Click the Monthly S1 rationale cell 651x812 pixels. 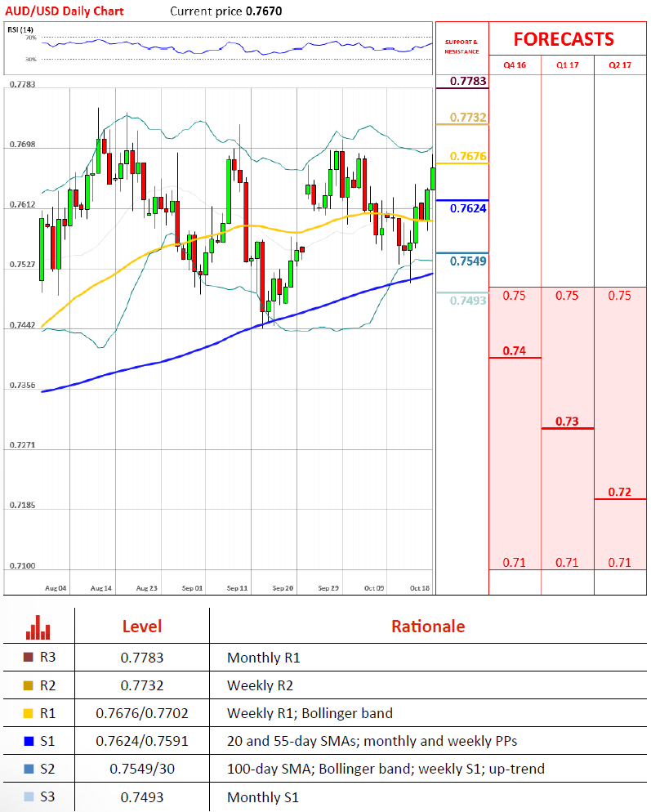click(x=263, y=797)
